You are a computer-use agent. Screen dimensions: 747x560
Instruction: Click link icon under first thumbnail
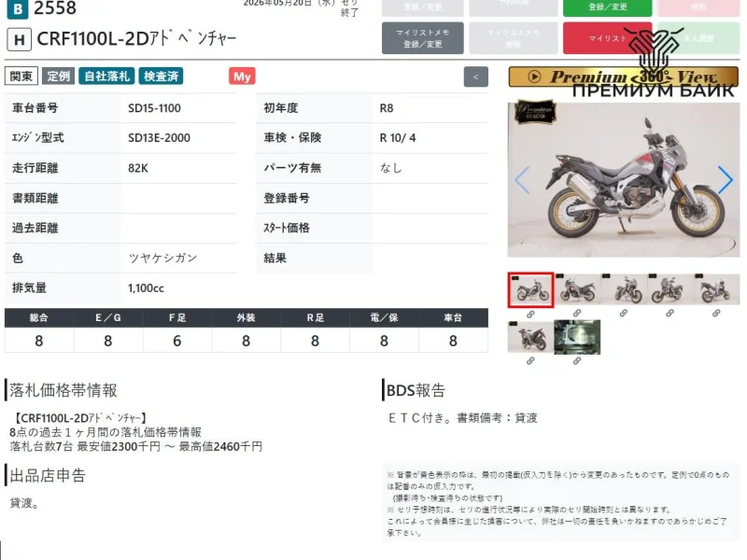click(x=530, y=315)
